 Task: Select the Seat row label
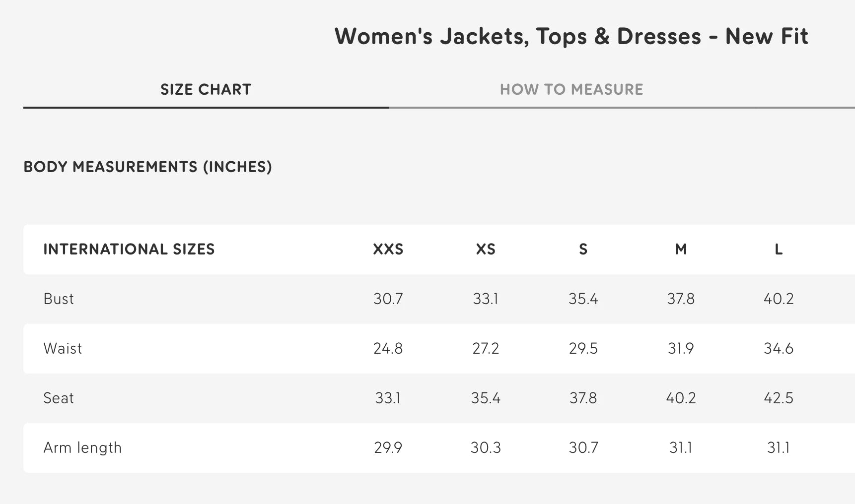click(59, 398)
